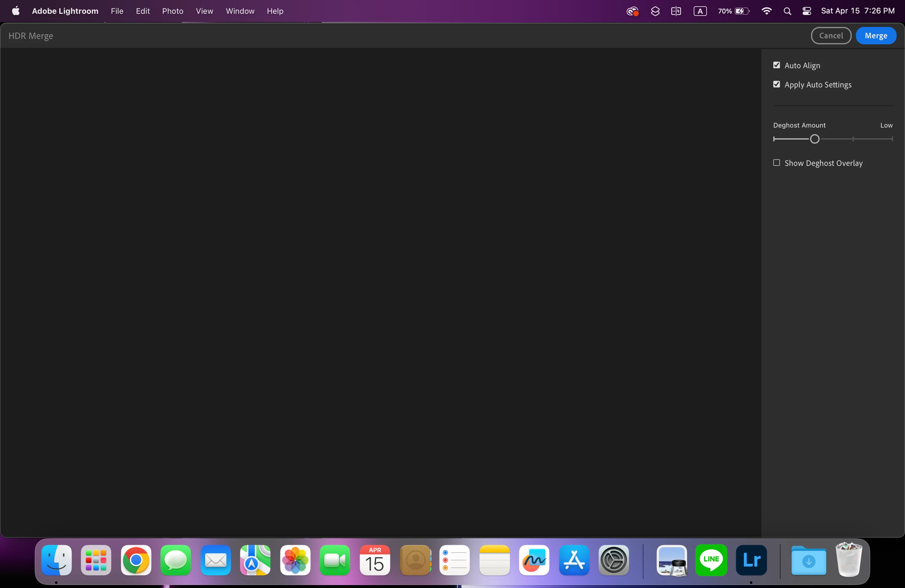Open Preview app in Dock
Image resolution: width=905 pixels, height=588 pixels.
(672, 560)
